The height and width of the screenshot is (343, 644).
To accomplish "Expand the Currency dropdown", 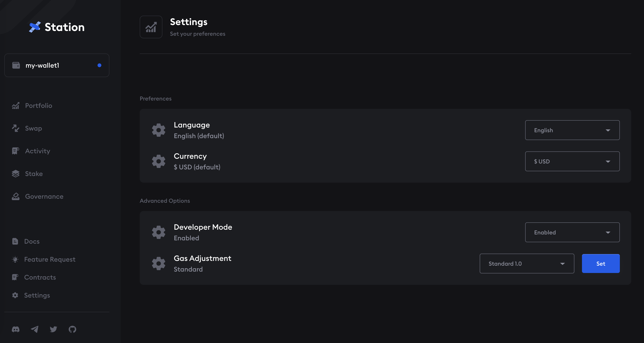I will coord(572,161).
